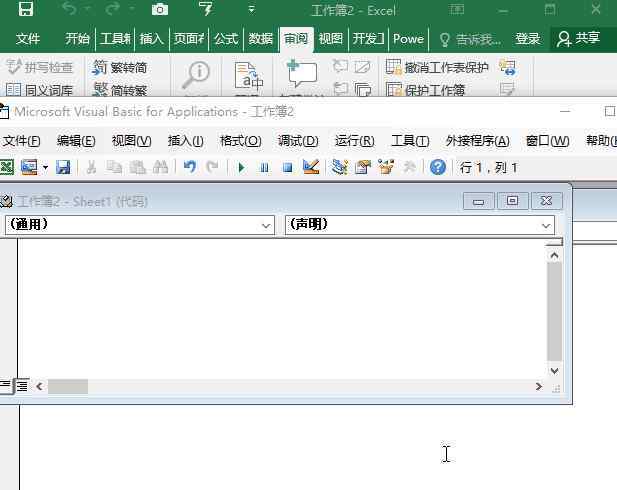Open the 文件 tab in Excel ribbon
This screenshot has height=490, width=617.
pos(28,39)
